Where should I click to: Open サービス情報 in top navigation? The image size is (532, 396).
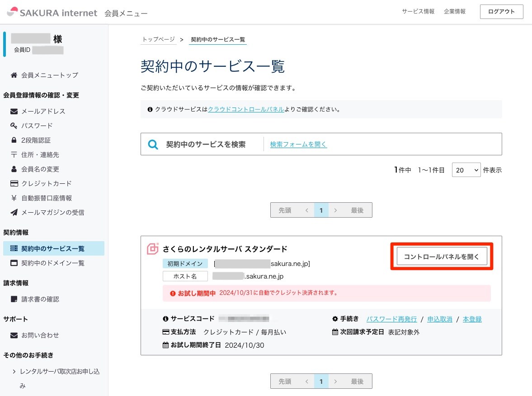(418, 12)
